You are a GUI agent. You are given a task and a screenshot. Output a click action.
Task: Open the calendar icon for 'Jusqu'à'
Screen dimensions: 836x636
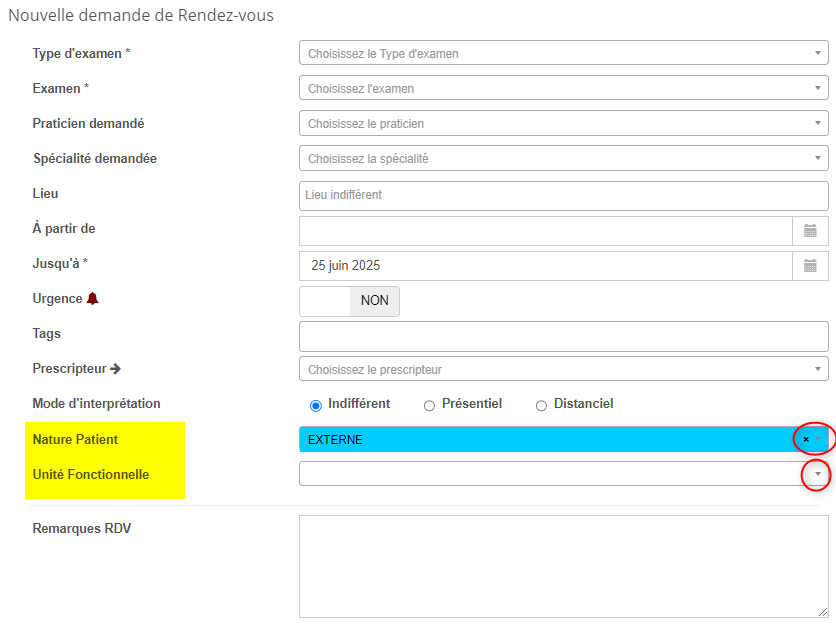tap(810, 266)
